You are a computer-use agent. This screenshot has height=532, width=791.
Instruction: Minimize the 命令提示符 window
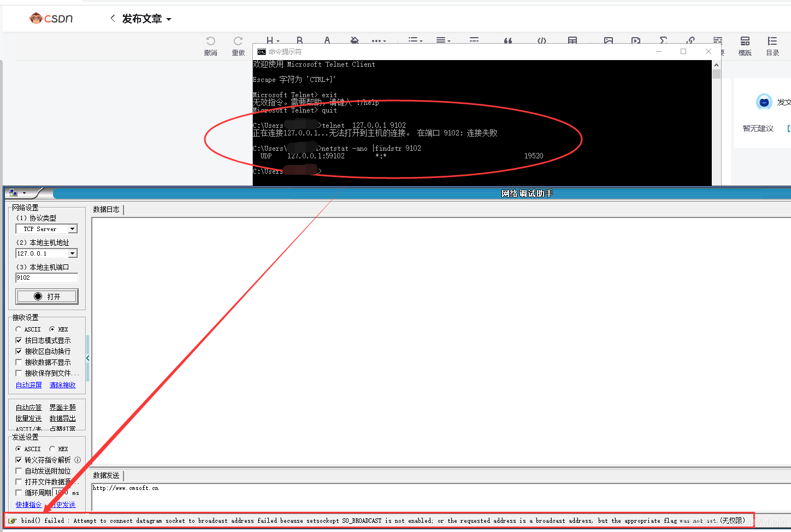[x=659, y=51]
